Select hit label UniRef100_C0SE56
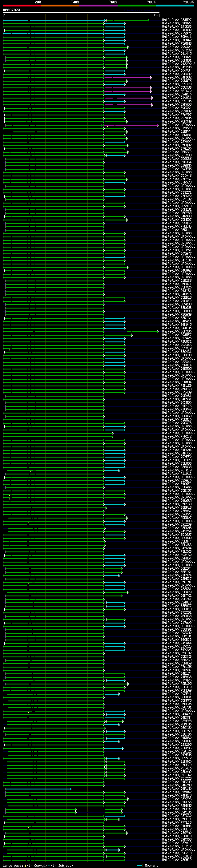The image size is (197, 868). tap(177, 169)
